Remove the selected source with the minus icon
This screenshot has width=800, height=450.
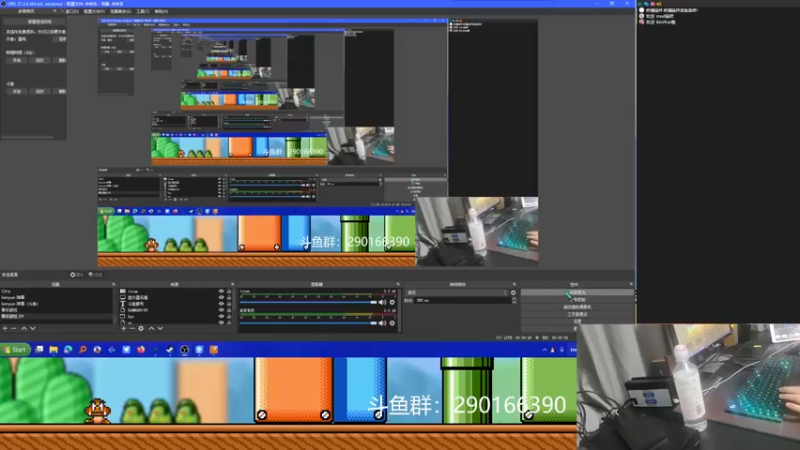click(x=132, y=329)
